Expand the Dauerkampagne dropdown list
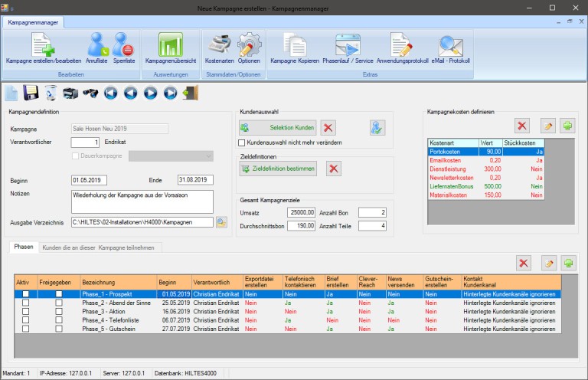This screenshot has height=380, width=588. pos(208,156)
